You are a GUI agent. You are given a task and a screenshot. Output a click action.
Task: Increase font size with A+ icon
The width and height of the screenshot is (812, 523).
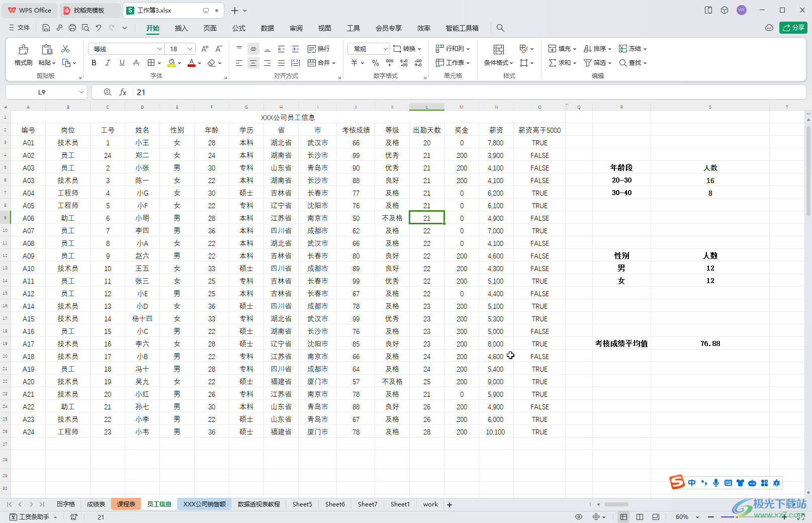pos(205,49)
